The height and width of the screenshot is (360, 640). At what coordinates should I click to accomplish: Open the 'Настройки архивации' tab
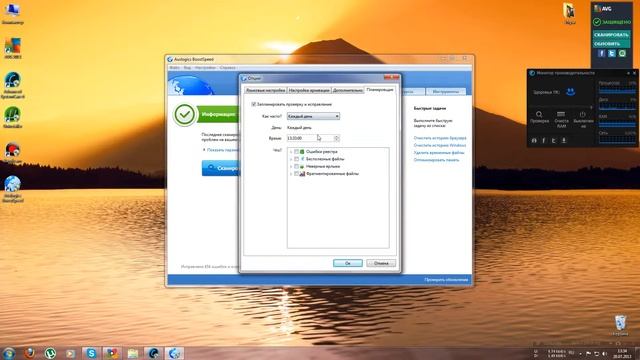(309, 90)
